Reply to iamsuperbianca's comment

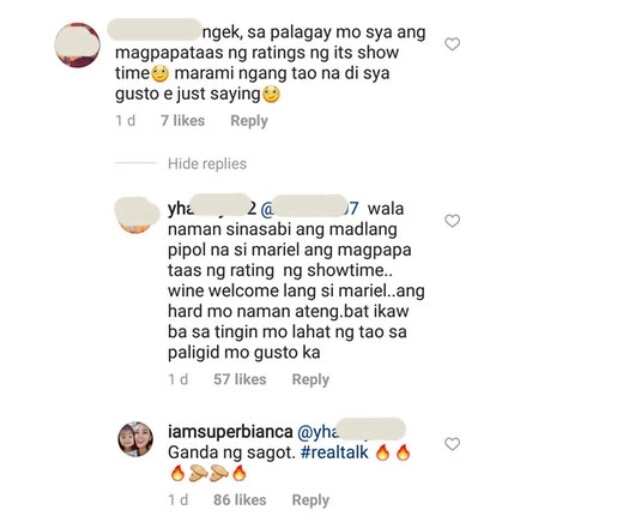click(x=311, y=500)
